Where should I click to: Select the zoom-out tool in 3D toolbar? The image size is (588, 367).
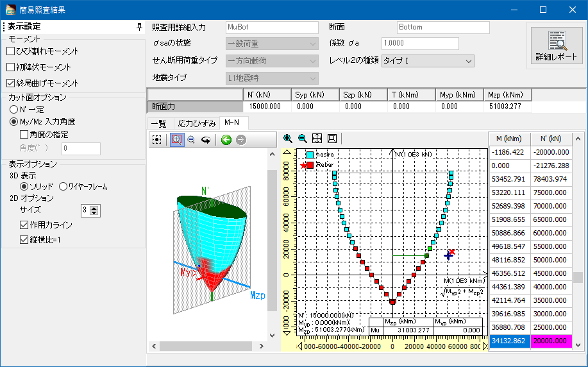(x=191, y=140)
